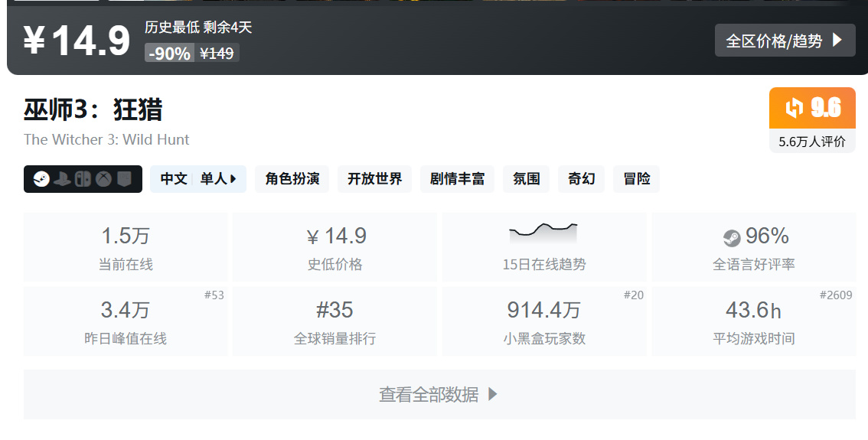The height and width of the screenshot is (440, 868).
Task: Select the 角色扮演 tag
Action: pos(292,179)
